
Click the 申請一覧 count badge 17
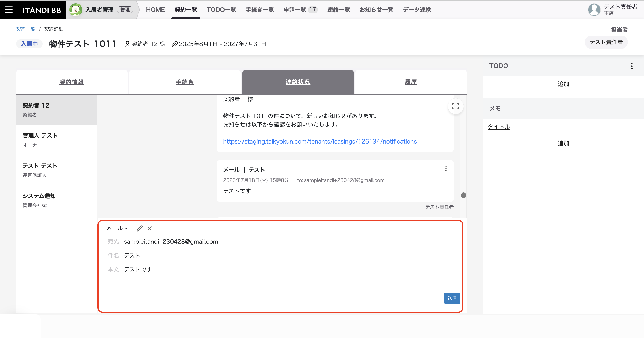click(x=313, y=9)
